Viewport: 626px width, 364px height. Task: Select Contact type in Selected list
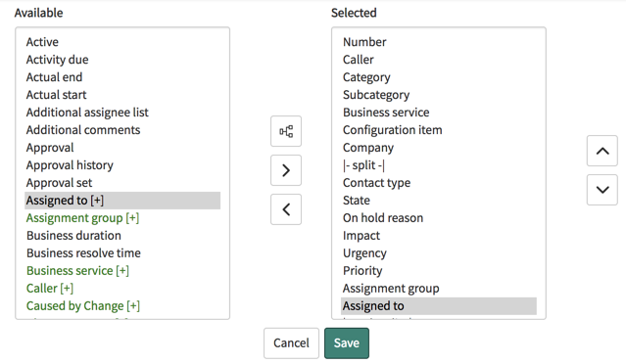(439, 183)
